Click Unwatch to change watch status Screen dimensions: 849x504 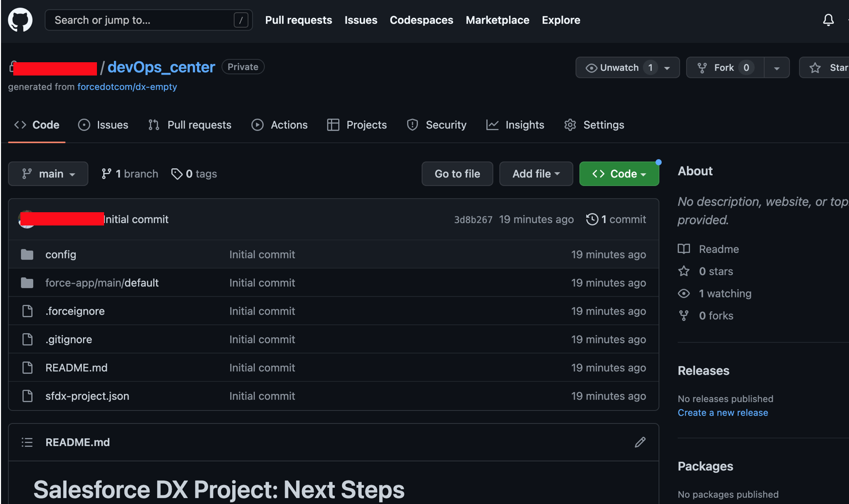(x=619, y=67)
